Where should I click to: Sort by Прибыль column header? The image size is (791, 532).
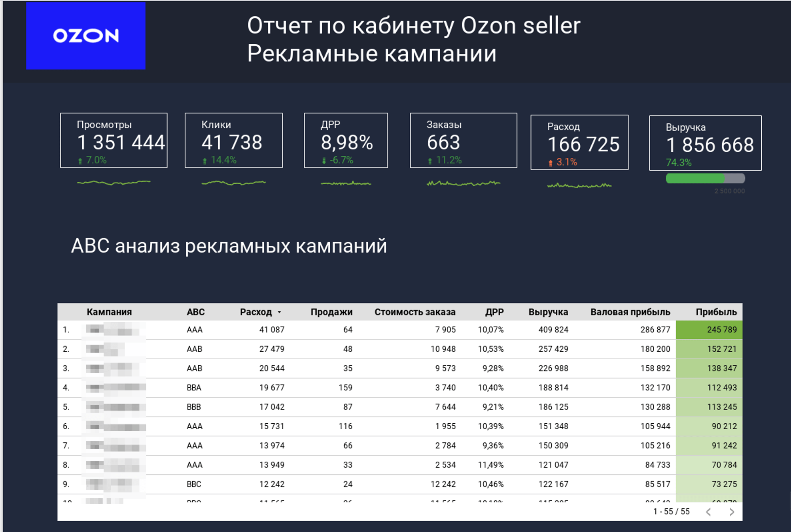point(716,312)
